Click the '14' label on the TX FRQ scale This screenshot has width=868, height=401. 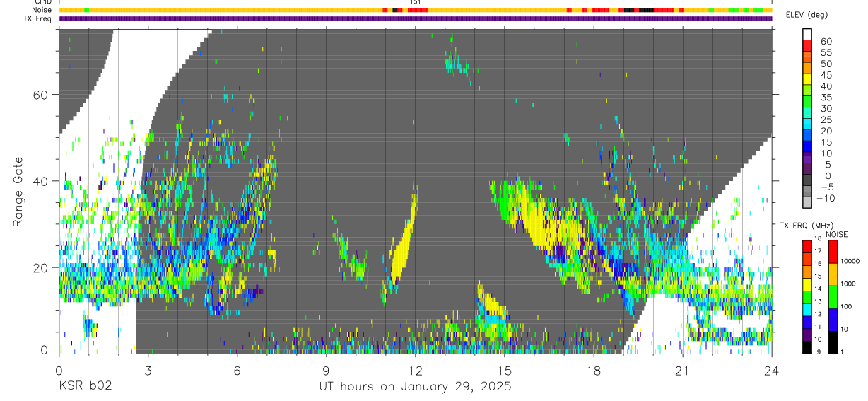[818, 289]
